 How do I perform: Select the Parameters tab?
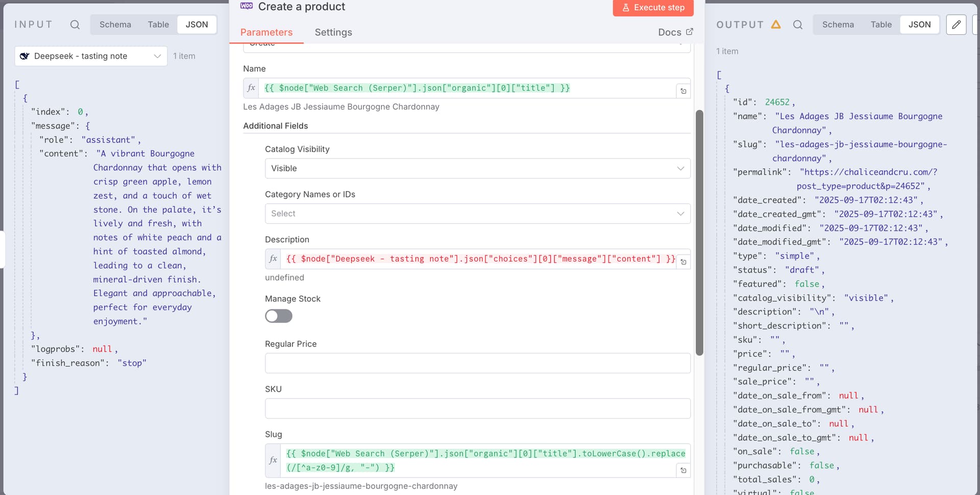(x=266, y=32)
